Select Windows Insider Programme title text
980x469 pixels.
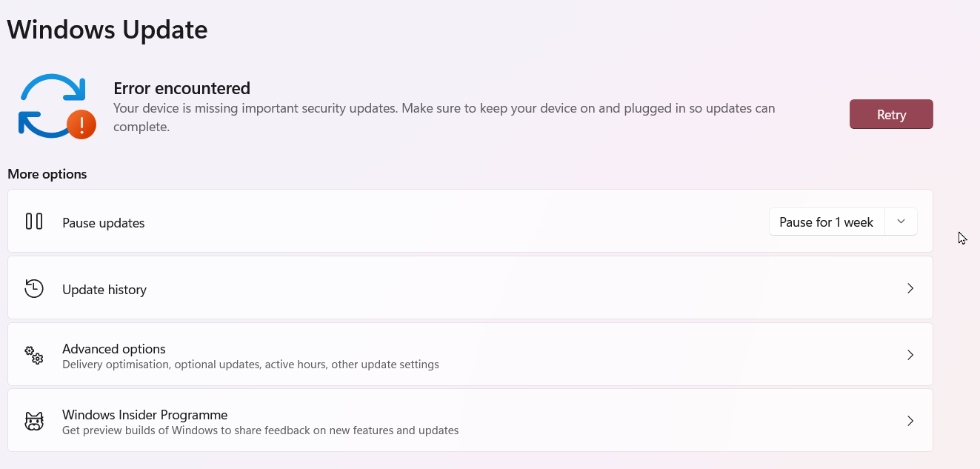(145, 415)
